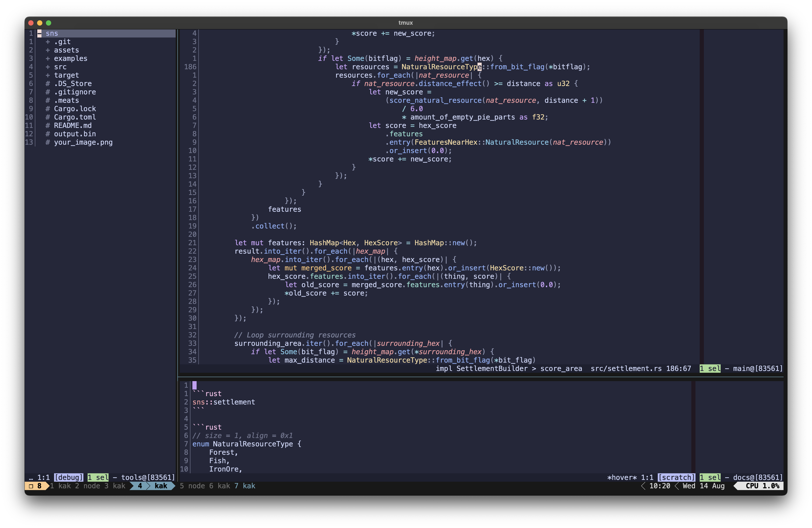Click tmux session indicator 8
This screenshot has width=812, height=528.
click(x=36, y=486)
